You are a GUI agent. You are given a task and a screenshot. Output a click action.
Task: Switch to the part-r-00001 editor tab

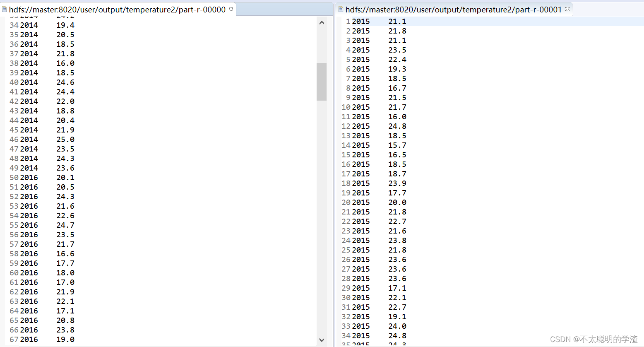454,9
